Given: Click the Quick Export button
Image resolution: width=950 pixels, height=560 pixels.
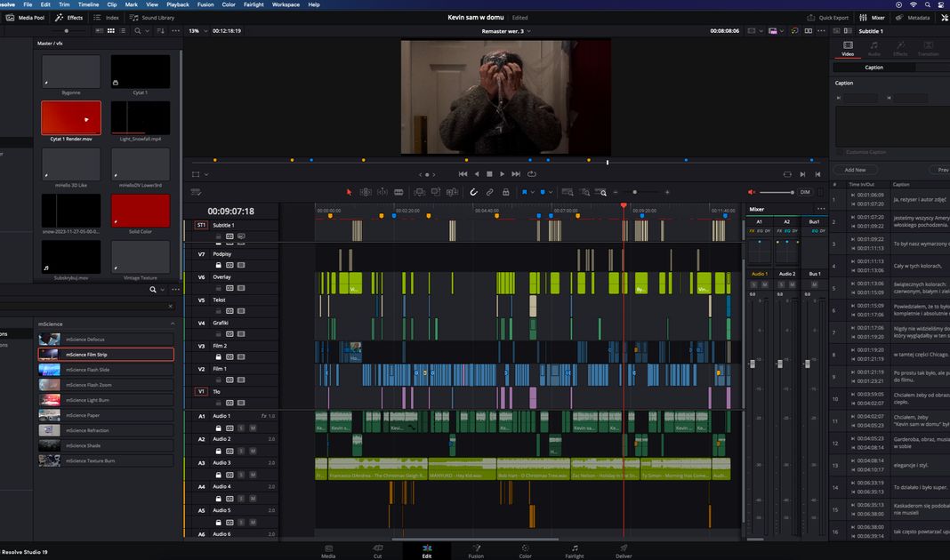Looking at the screenshot, I should 828,17.
